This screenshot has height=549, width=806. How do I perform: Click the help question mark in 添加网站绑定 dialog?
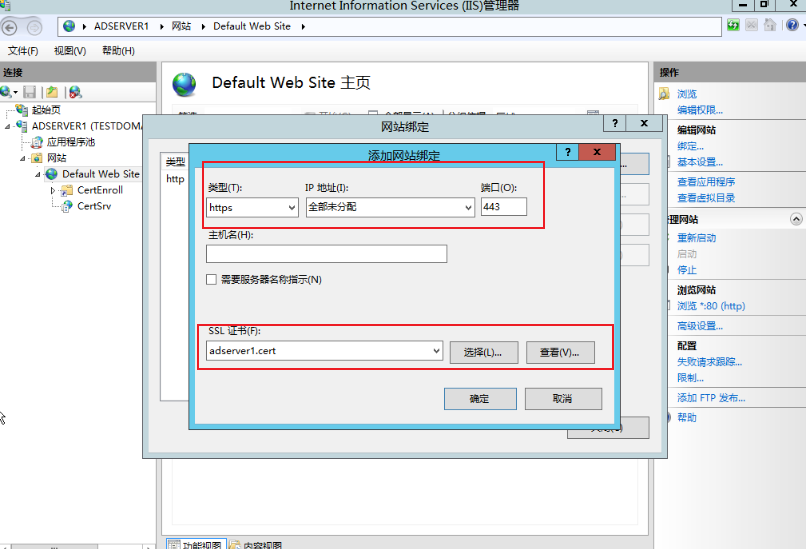point(567,152)
